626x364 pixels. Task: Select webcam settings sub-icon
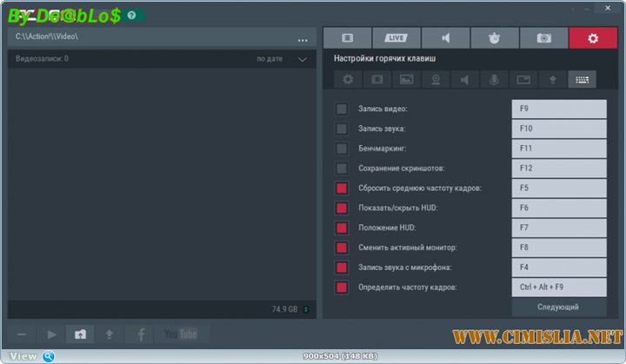click(x=436, y=79)
